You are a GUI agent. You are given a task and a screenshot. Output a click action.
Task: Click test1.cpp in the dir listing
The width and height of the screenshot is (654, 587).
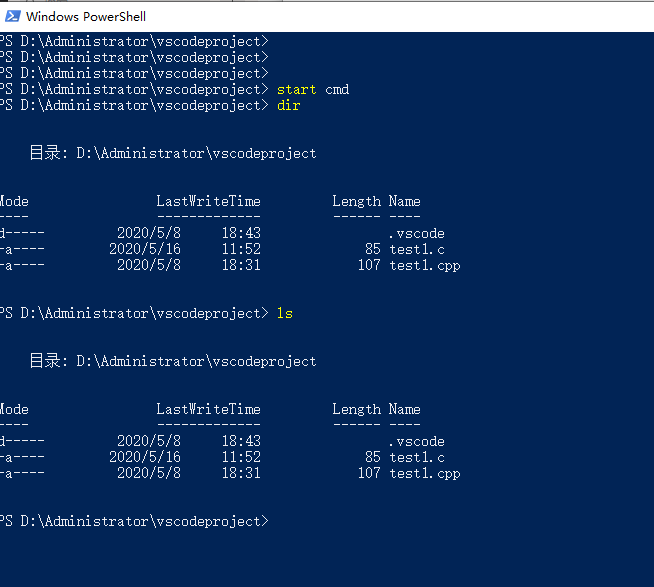point(425,266)
